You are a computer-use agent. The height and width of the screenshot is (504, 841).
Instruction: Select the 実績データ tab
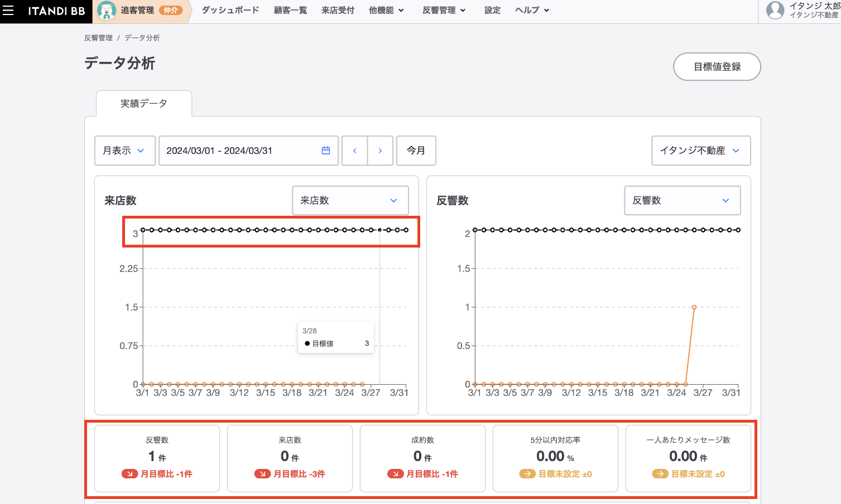click(x=144, y=103)
